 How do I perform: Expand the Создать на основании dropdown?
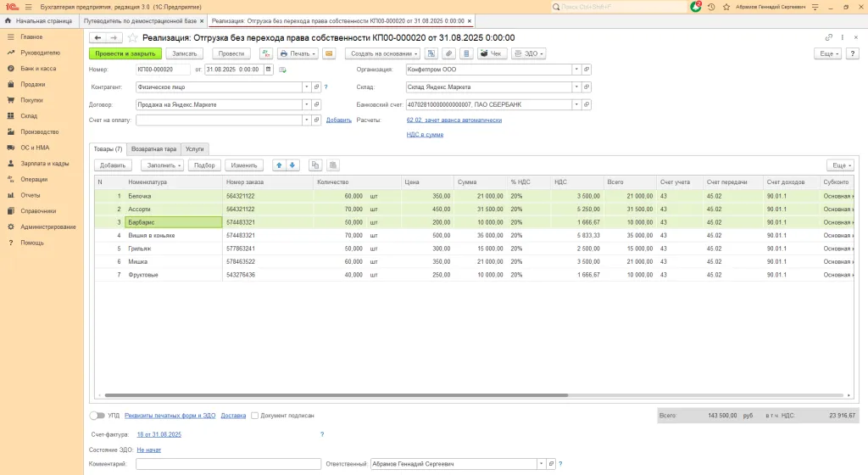pyautogui.click(x=381, y=53)
